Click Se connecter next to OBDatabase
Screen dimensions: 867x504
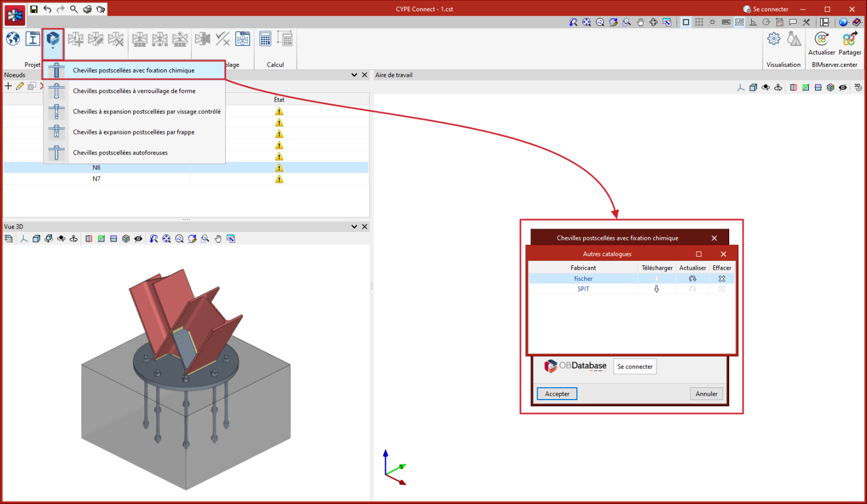tap(634, 367)
